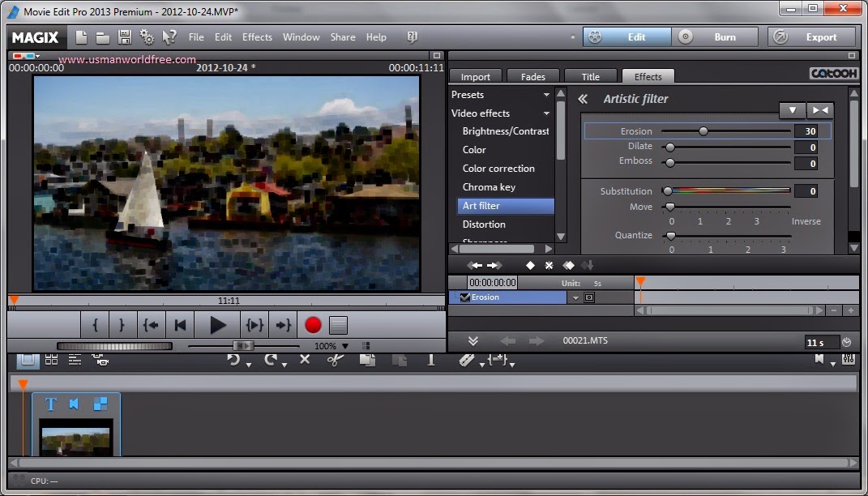Select the Distortion effect

(x=484, y=224)
